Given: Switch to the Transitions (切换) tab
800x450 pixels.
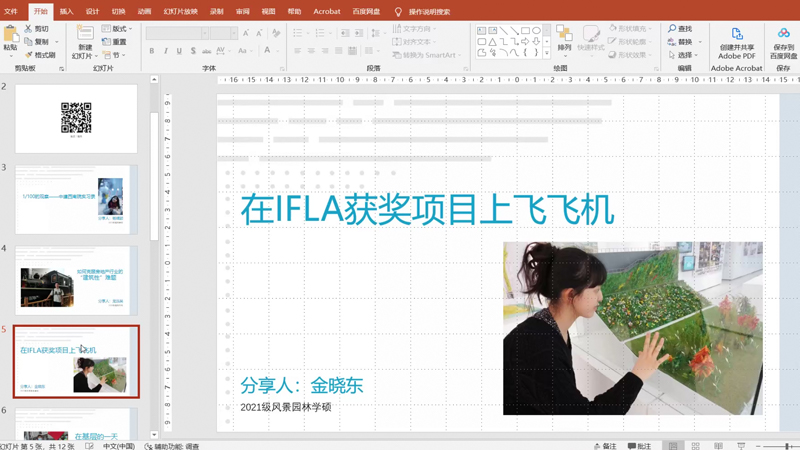Looking at the screenshot, I should click(x=118, y=11).
